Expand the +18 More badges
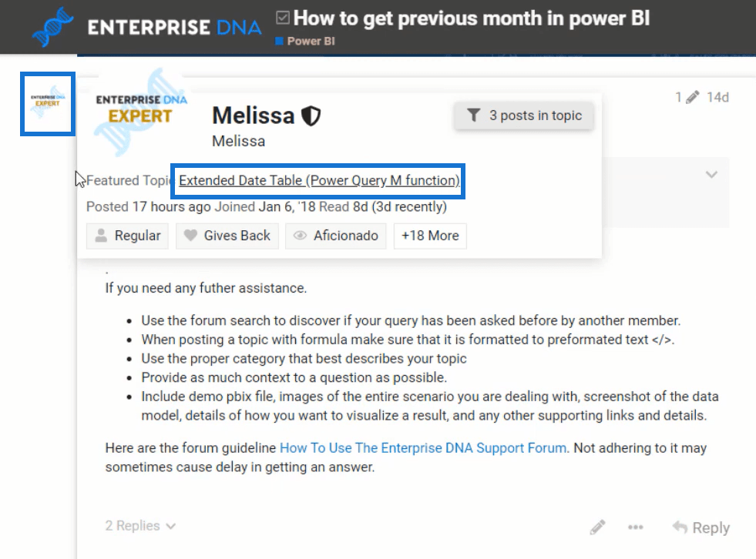The image size is (756, 559). [x=430, y=236]
